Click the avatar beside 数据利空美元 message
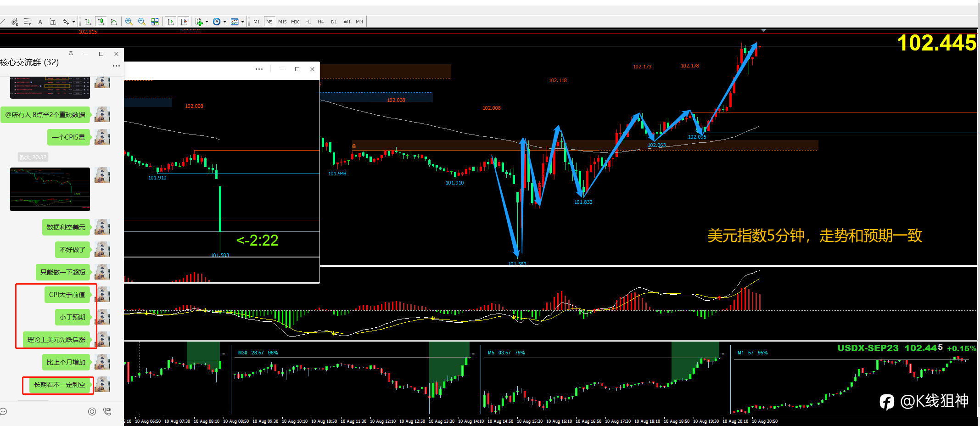980x426 pixels. coord(102,227)
